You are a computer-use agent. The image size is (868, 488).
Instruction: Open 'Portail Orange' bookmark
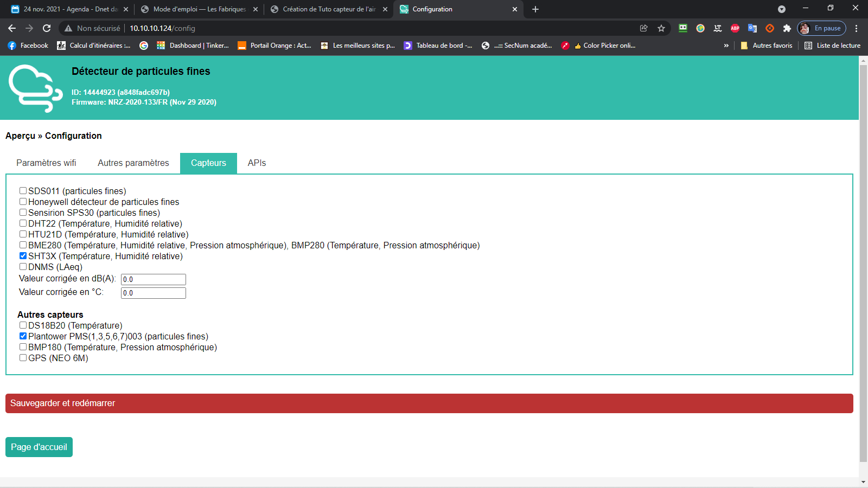tap(275, 46)
